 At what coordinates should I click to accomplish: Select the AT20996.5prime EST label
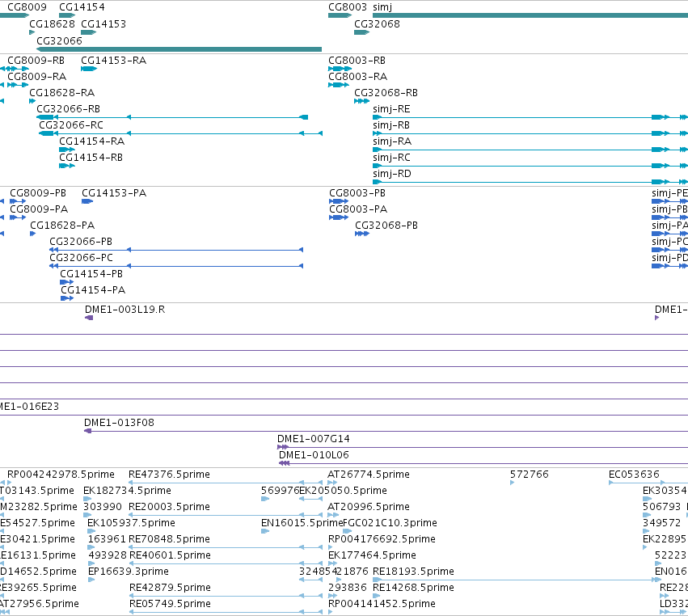(x=368, y=507)
